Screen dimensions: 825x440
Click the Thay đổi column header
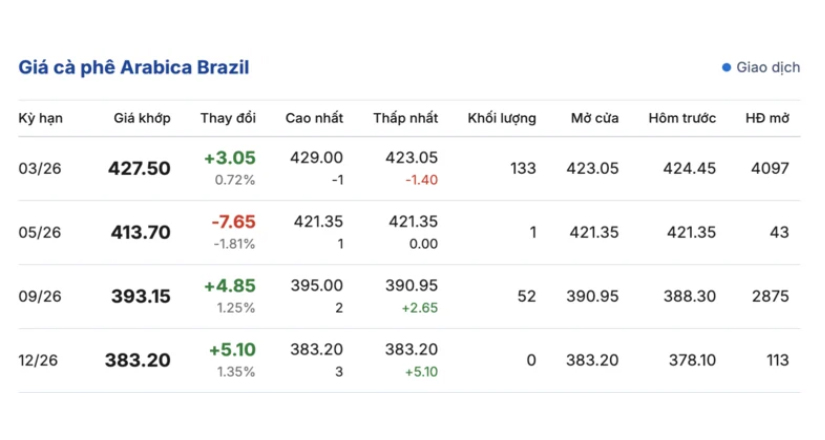coord(228,118)
